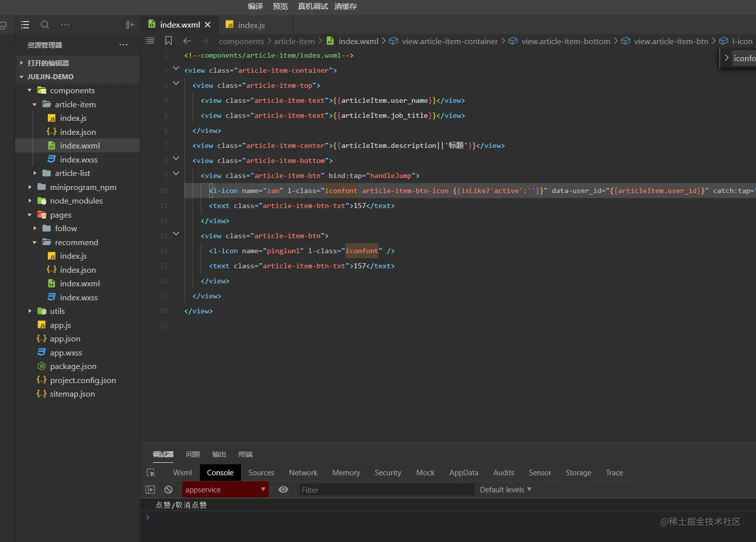Screen dimensions: 756x542
Task: Navigate forward with the right arrow
Action: pos(204,41)
